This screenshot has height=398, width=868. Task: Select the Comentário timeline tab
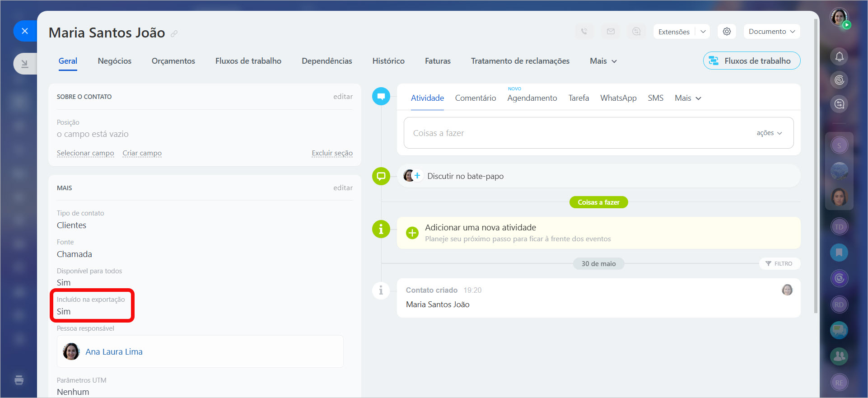[x=476, y=98]
